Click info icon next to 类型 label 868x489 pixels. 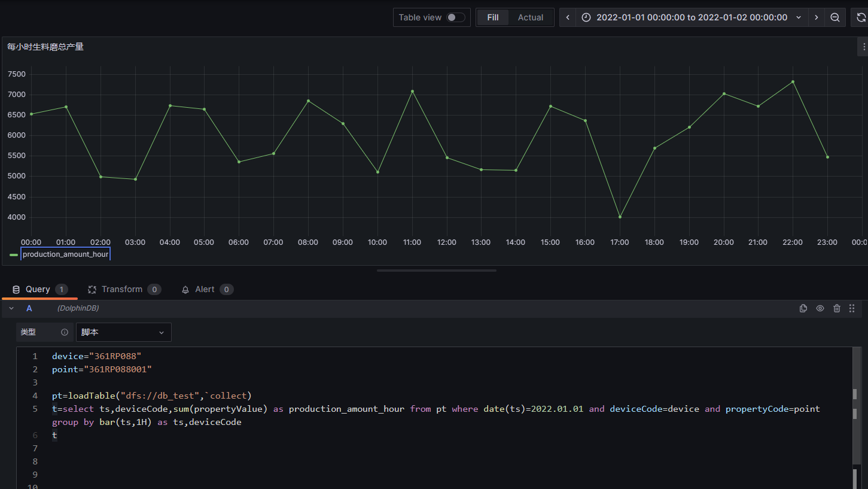[x=65, y=332]
